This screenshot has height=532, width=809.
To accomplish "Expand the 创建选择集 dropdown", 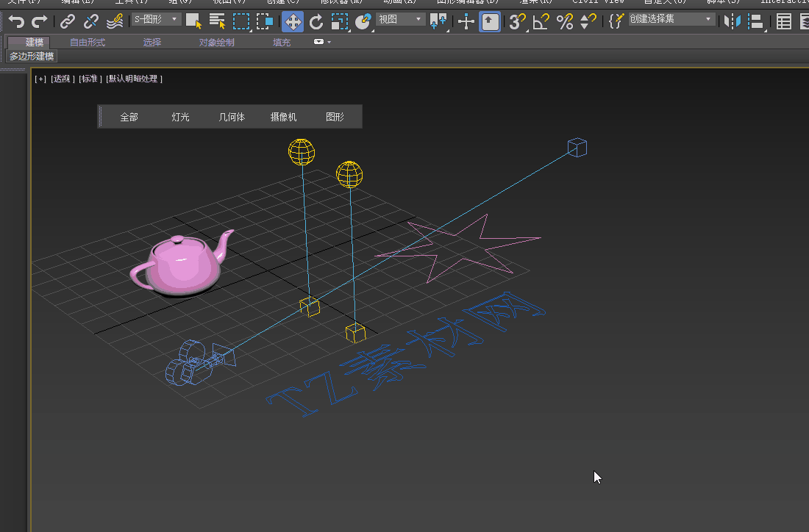I will tap(671, 19).
